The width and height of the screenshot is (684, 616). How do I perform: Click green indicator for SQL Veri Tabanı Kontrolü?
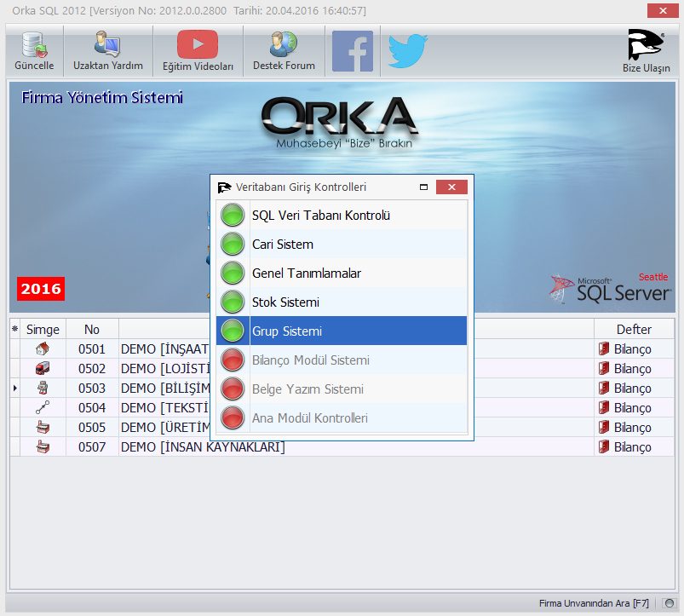click(x=233, y=216)
